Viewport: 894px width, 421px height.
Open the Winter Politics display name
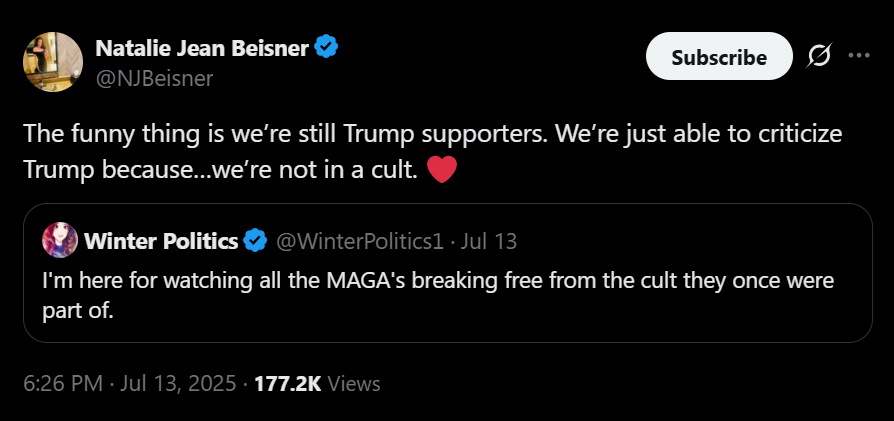pos(161,241)
